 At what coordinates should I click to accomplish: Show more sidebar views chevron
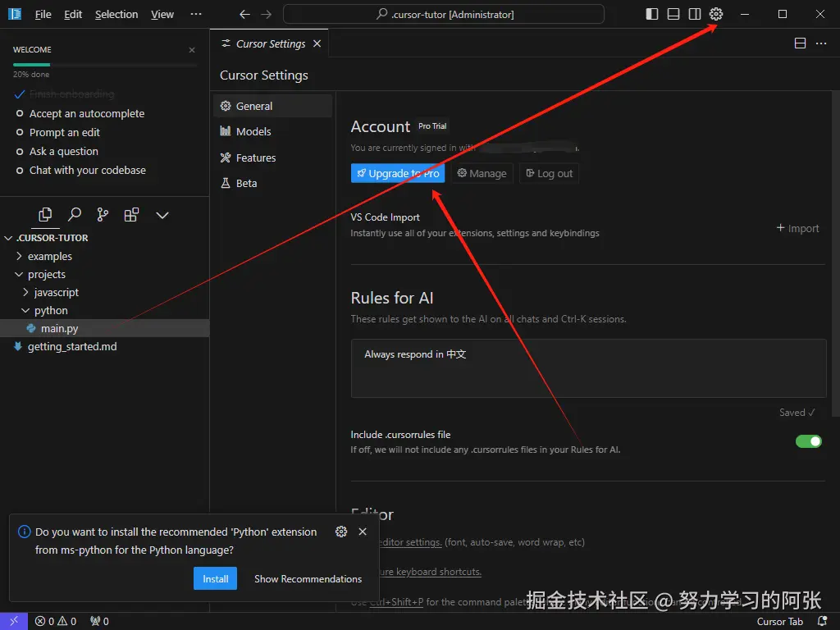pos(162,216)
